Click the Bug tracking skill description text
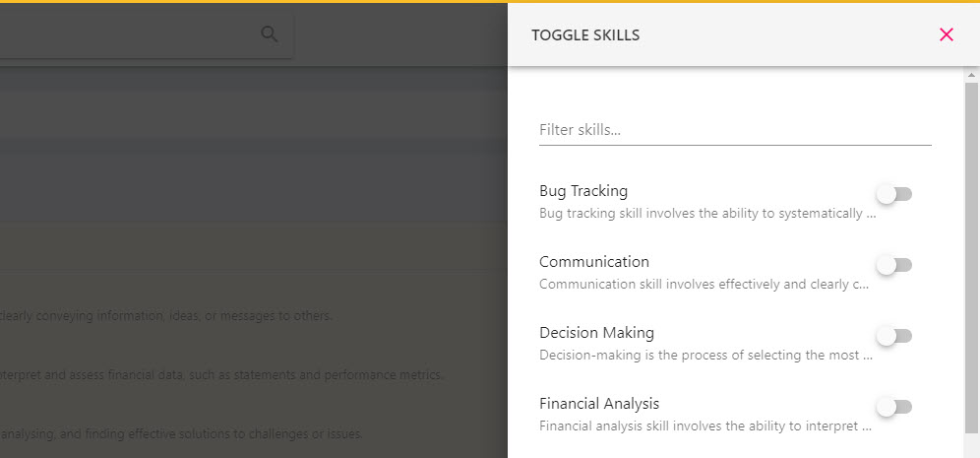The width and height of the screenshot is (980, 458). [x=707, y=214]
